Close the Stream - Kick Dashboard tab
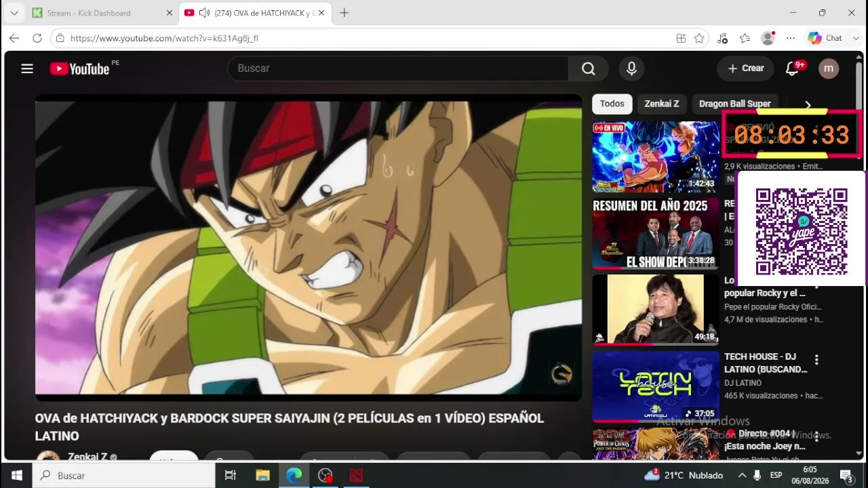 coord(170,13)
